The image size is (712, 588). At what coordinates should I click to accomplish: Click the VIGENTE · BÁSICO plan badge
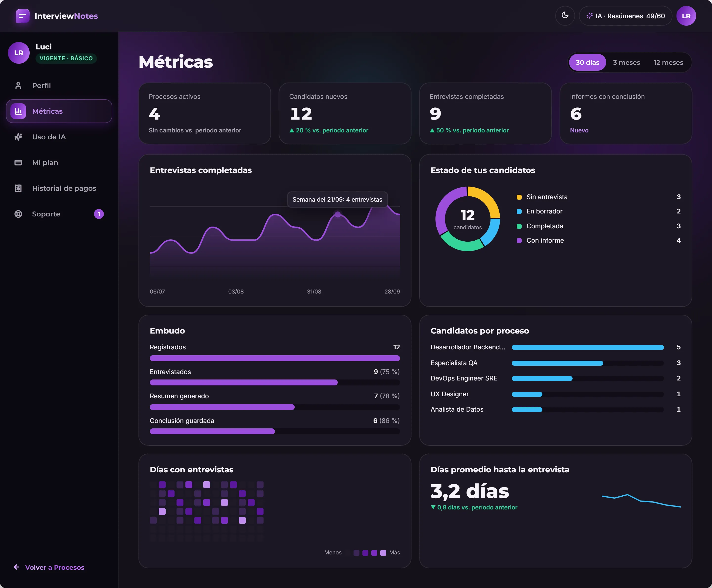click(x=66, y=58)
